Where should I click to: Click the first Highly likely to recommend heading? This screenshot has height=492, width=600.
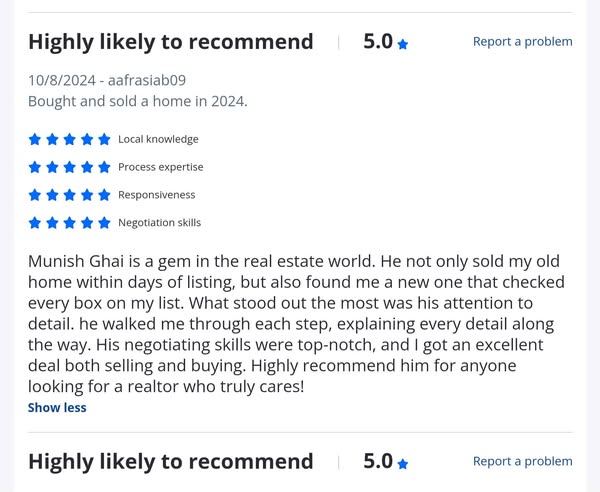tap(170, 42)
